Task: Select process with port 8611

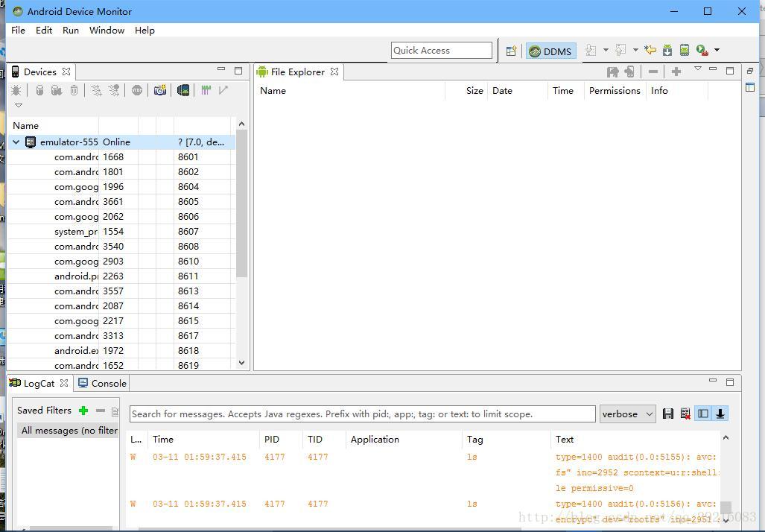Action: click(121, 276)
